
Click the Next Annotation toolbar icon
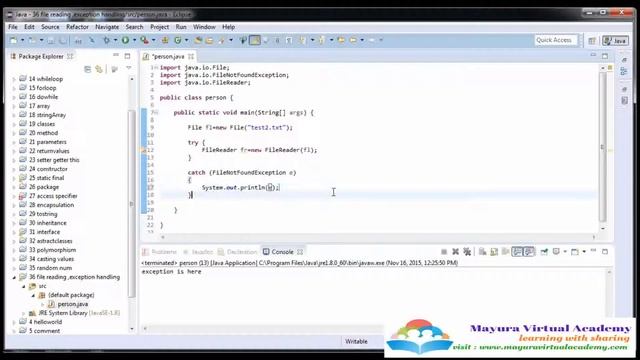click(302, 40)
